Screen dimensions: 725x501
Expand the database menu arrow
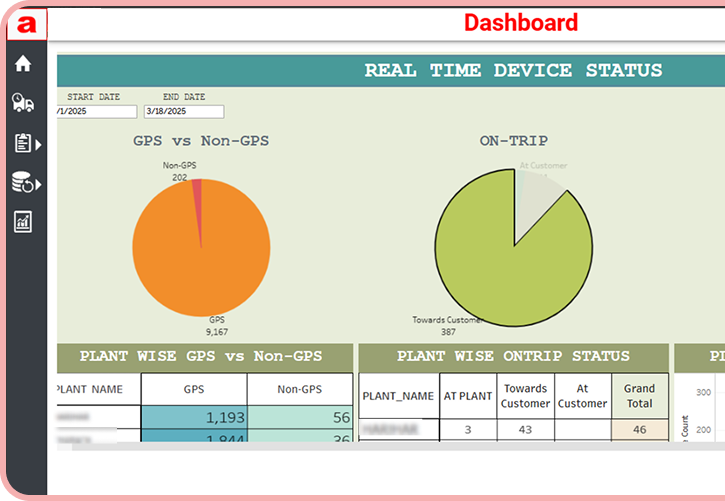coord(39,185)
